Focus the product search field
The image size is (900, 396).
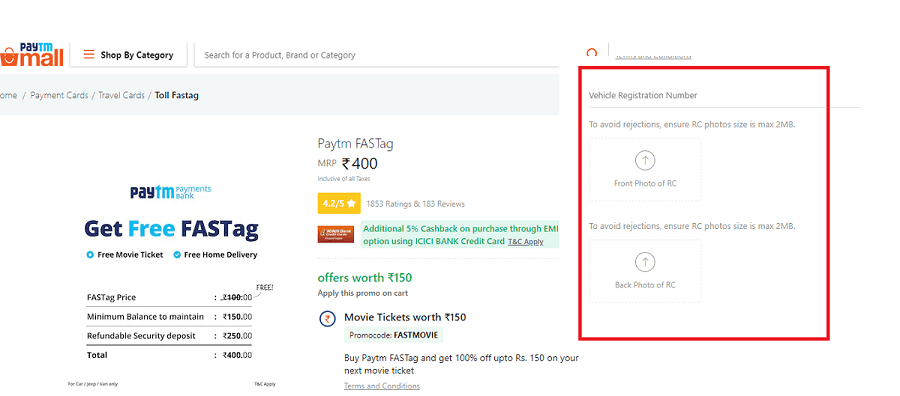tap(377, 55)
